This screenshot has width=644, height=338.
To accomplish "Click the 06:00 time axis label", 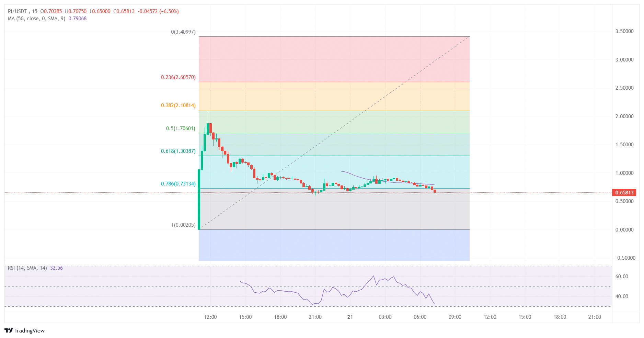I will point(420,317).
